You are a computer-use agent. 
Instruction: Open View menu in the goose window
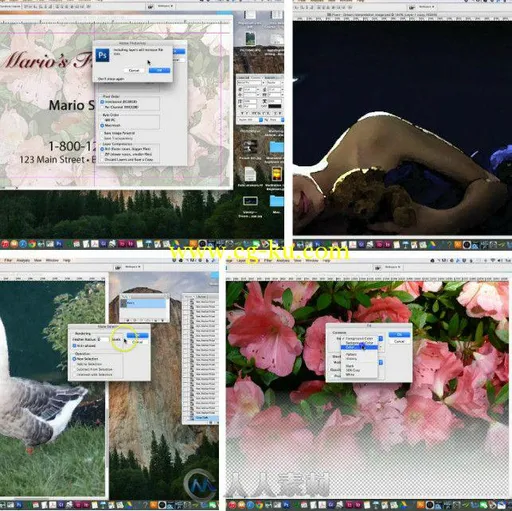point(38,260)
